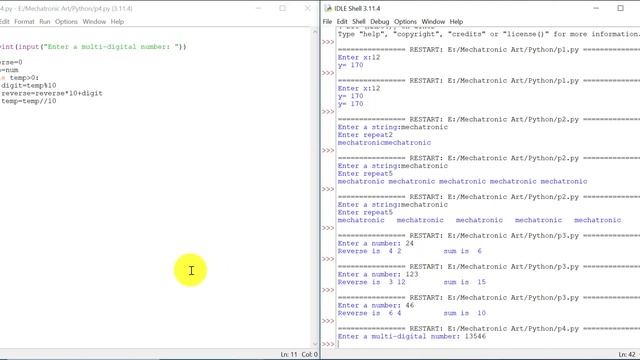Click the 'mechatronicmechatronic' output line
Screen dimensions: 640x360
tap(384, 142)
